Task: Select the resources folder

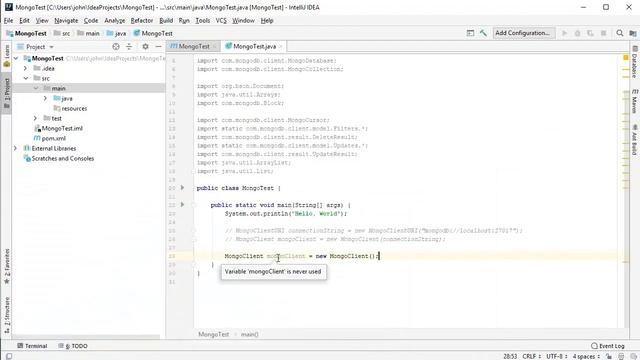Action: [x=70, y=109]
